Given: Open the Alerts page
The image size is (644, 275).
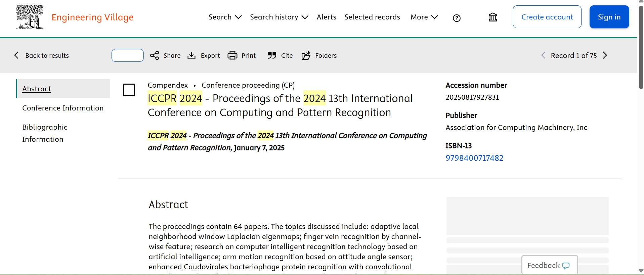Looking at the screenshot, I should click(326, 17).
